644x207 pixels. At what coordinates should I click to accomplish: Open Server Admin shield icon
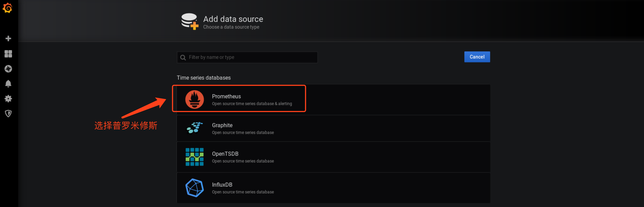coord(8,114)
